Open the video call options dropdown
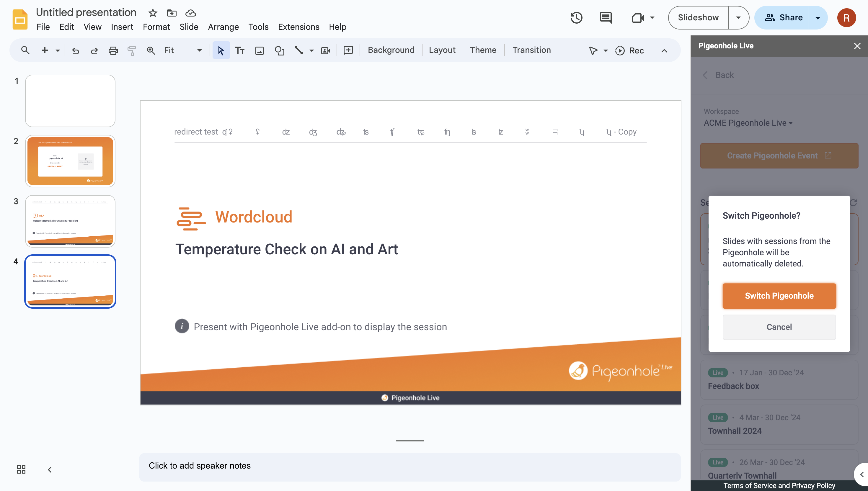 pos(652,17)
